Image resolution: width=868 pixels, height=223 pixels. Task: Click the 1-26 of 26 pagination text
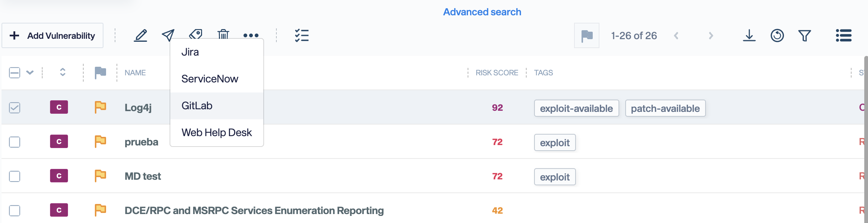(634, 35)
